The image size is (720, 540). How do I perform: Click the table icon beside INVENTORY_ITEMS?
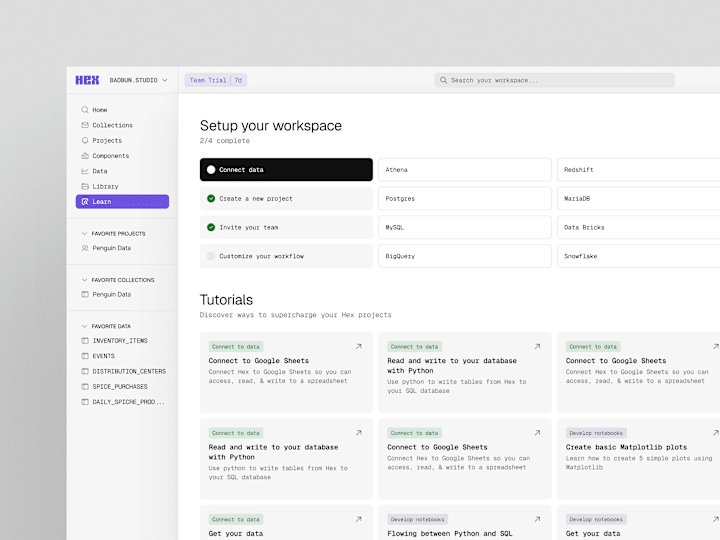coord(85,341)
